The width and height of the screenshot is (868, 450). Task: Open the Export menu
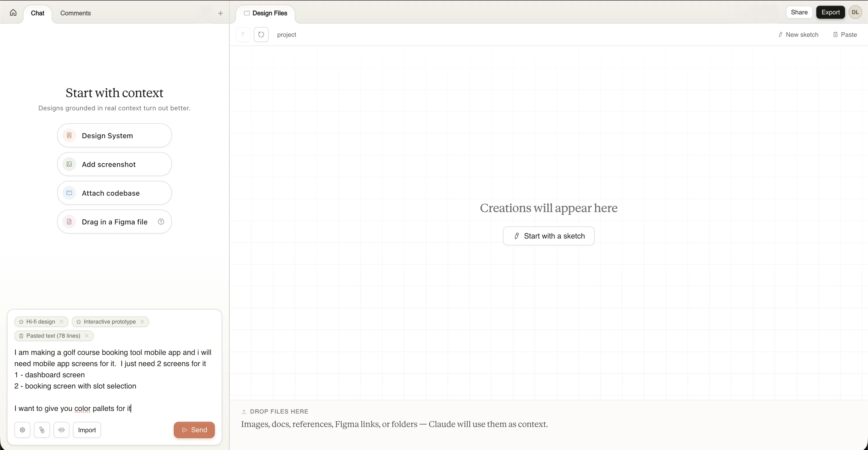[830, 12]
